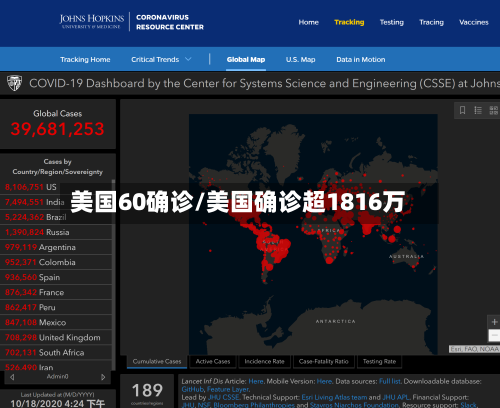Select Peru row with 862,417 cases

pyautogui.click(x=56, y=307)
